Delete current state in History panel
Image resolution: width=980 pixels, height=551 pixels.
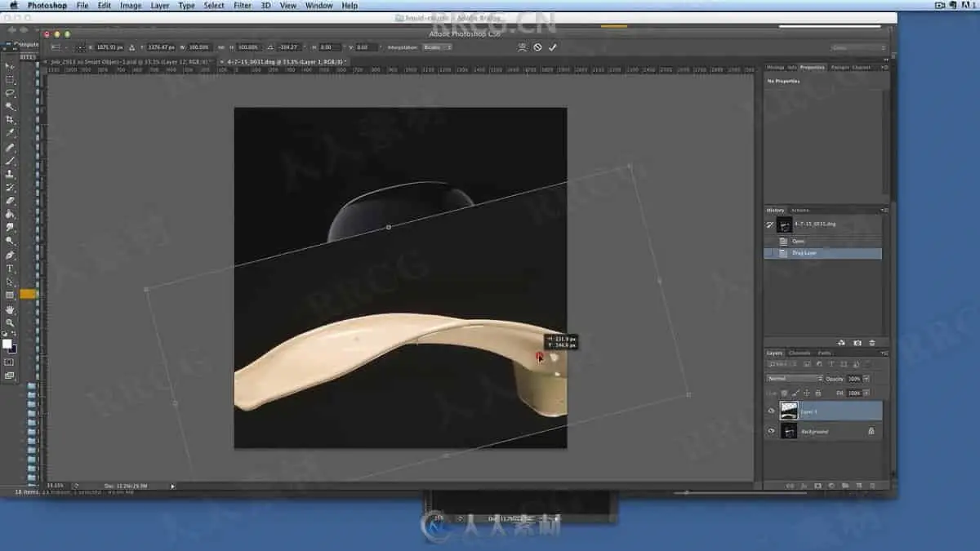click(x=872, y=343)
